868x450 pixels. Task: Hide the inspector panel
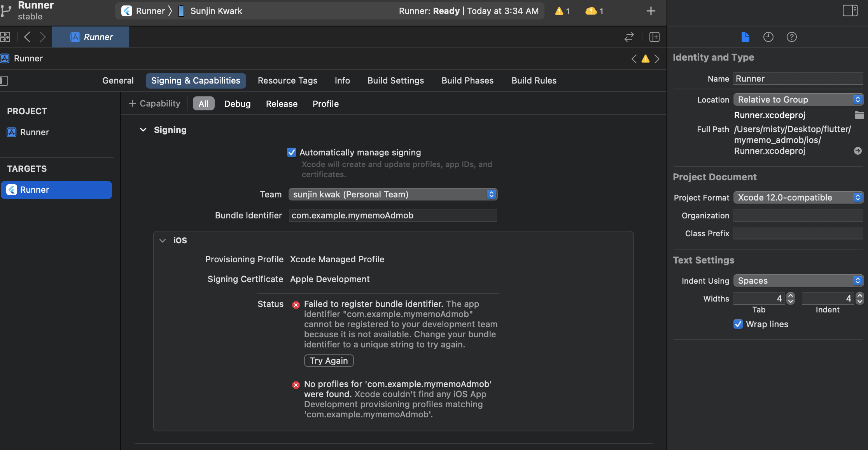(850, 10)
